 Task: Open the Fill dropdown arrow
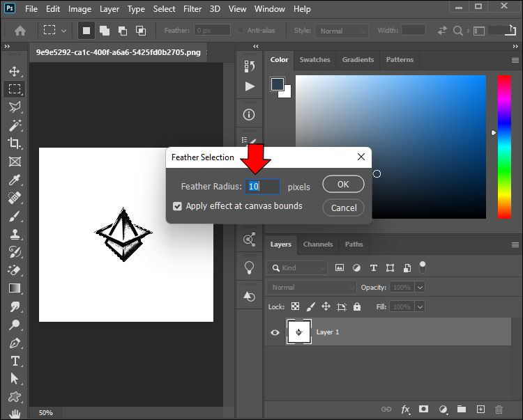[x=420, y=306]
